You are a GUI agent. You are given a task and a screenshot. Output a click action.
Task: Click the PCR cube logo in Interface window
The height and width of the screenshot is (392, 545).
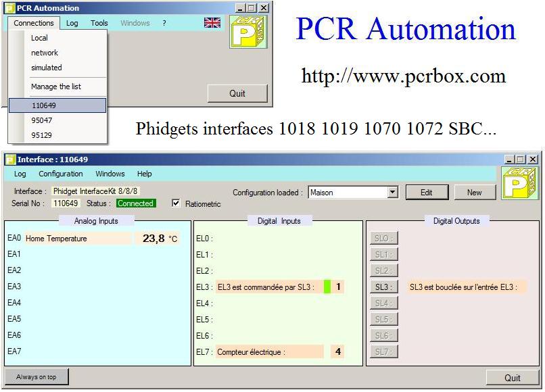click(519, 182)
